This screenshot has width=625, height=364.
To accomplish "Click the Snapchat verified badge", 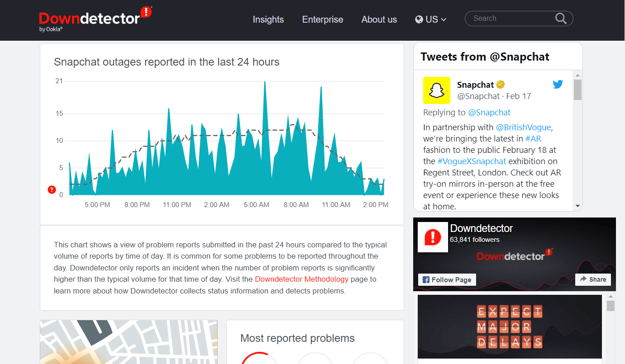I will point(501,85).
